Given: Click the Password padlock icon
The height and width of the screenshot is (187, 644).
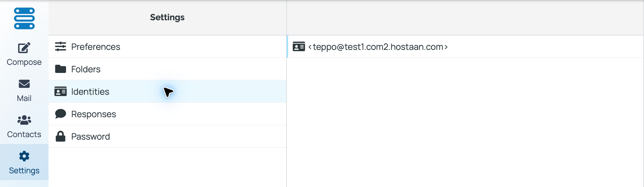Looking at the screenshot, I should tap(61, 136).
